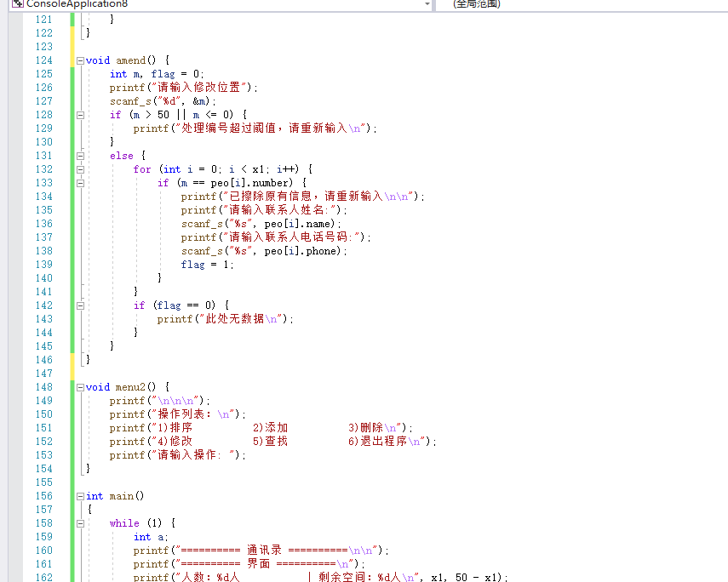The width and height of the screenshot is (728, 582).
Task: Click the printf 操作列表 line
Action: point(178,414)
